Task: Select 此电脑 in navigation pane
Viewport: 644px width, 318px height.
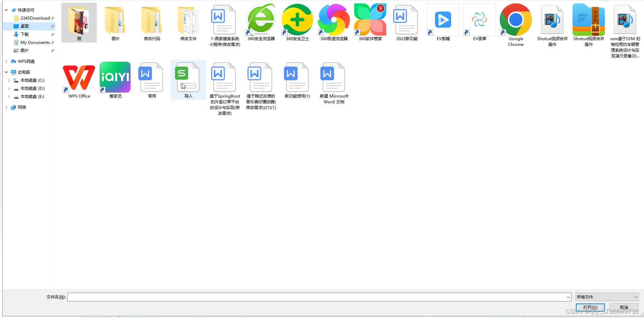Action: [24, 72]
